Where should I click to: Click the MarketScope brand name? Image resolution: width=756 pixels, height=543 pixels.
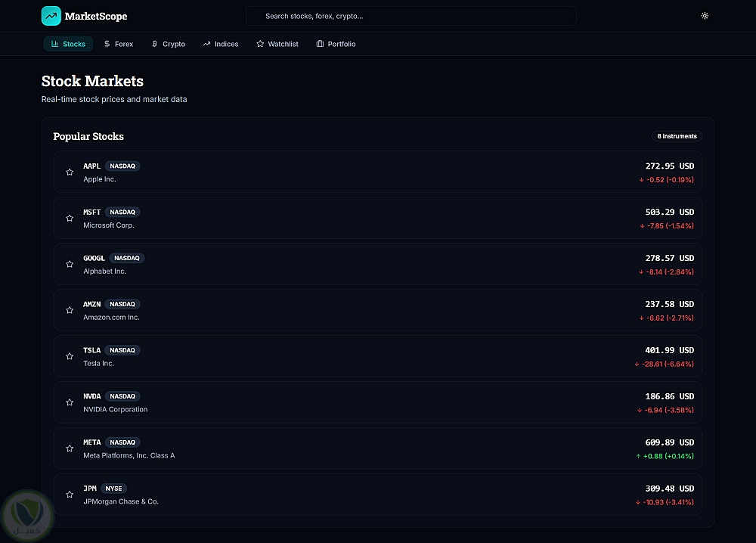96,17
